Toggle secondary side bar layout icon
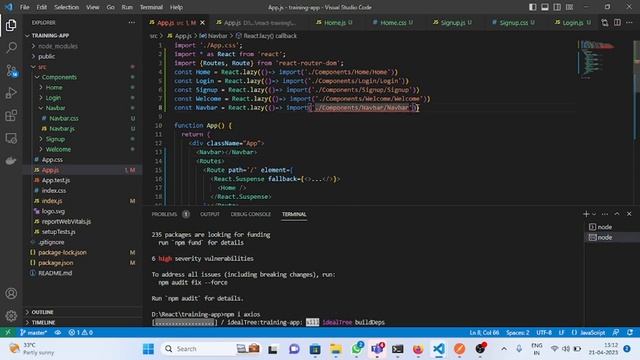 [557, 7]
